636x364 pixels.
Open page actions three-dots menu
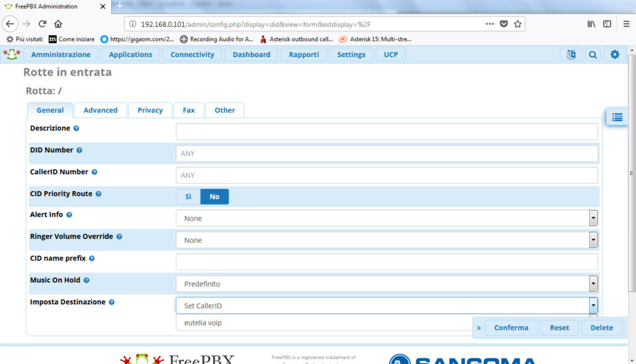tap(489, 24)
